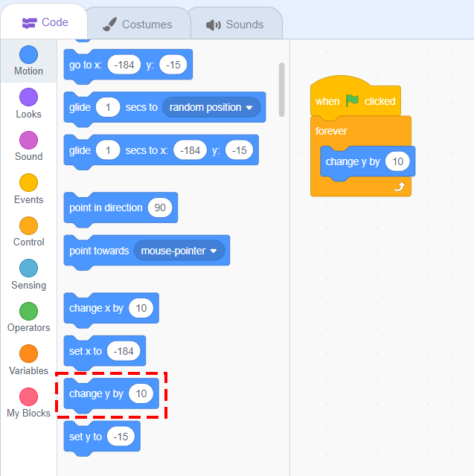Select the Sensing category circle

coord(28,268)
